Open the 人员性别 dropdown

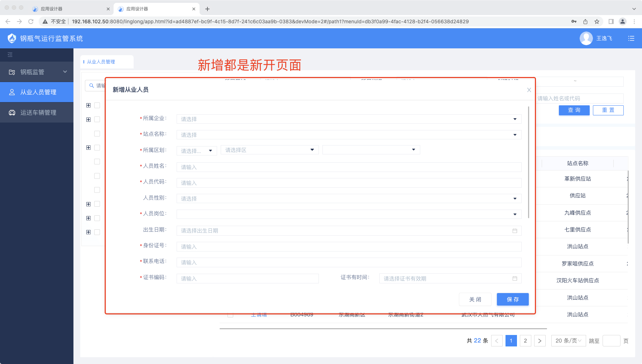click(349, 198)
